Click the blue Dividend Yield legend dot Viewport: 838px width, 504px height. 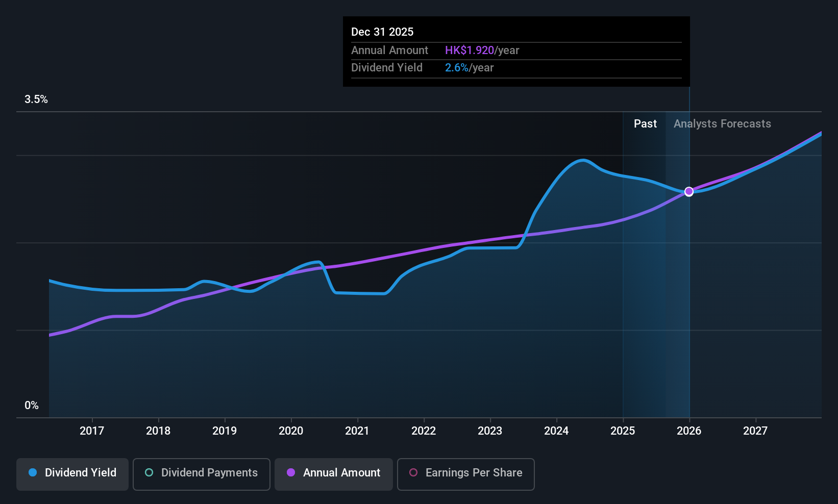coord(33,472)
